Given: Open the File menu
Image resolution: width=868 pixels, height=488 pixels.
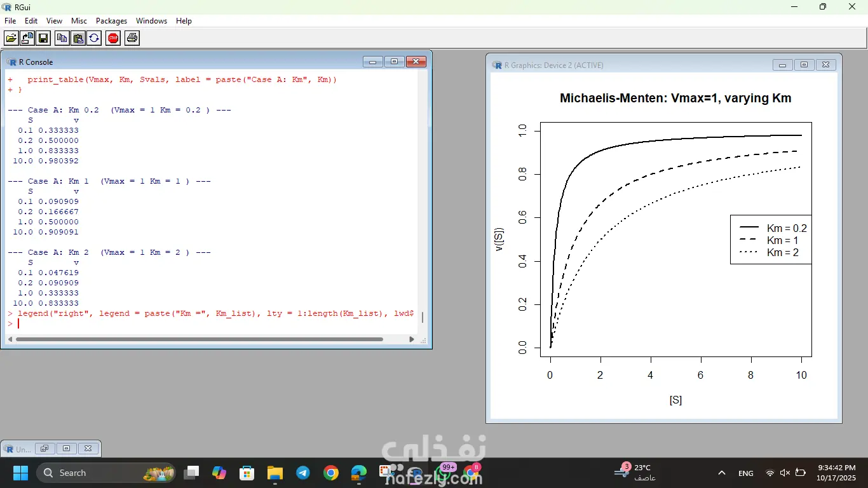Looking at the screenshot, I should (x=10, y=21).
